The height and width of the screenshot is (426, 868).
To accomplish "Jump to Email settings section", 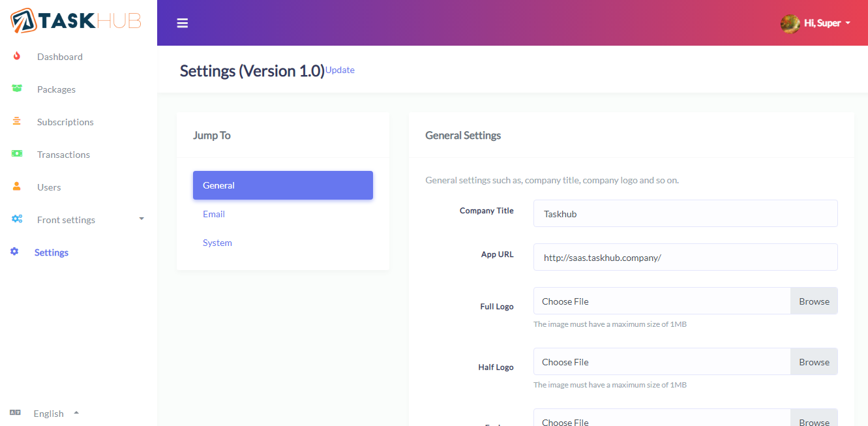I will [214, 214].
